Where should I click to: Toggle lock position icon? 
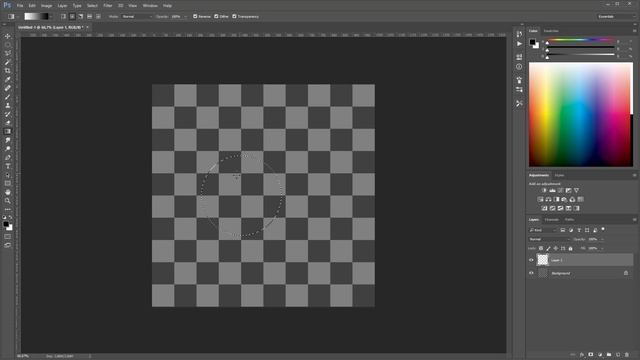click(556, 248)
